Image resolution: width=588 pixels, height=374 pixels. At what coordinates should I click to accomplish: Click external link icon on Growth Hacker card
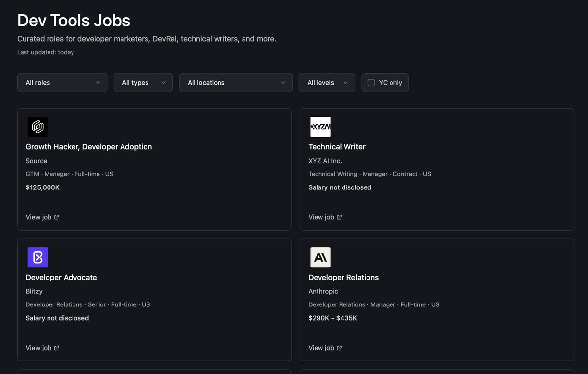click(56, 217)
